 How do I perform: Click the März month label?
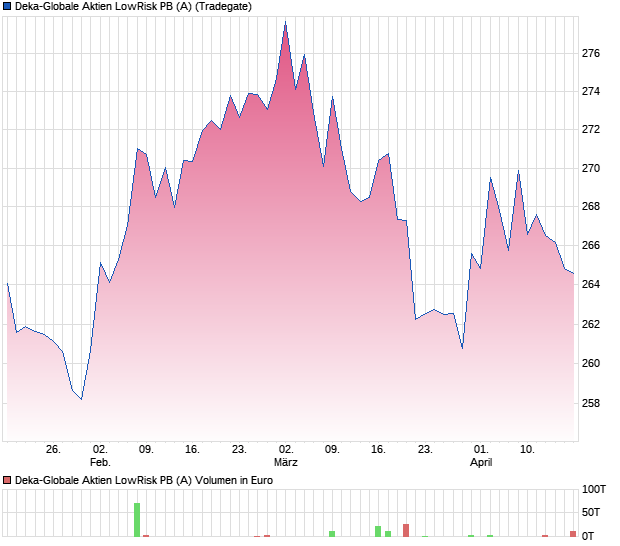point(286,462)
